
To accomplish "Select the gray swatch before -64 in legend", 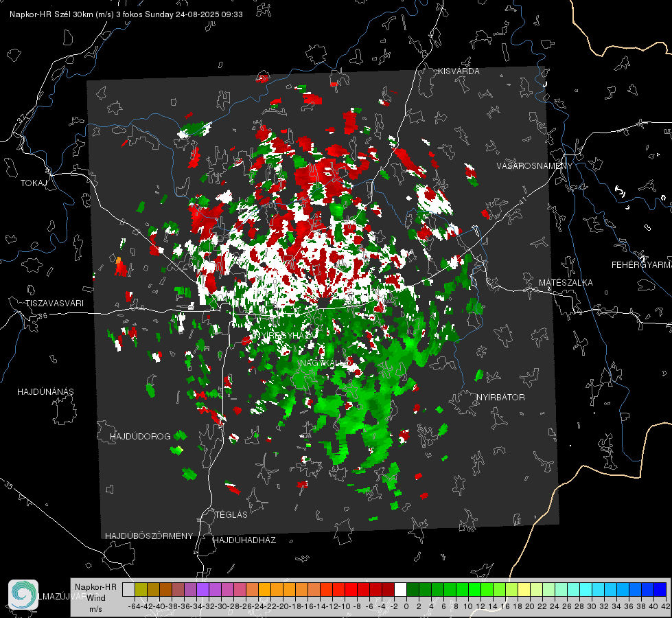I will click(x=128, y=589).
